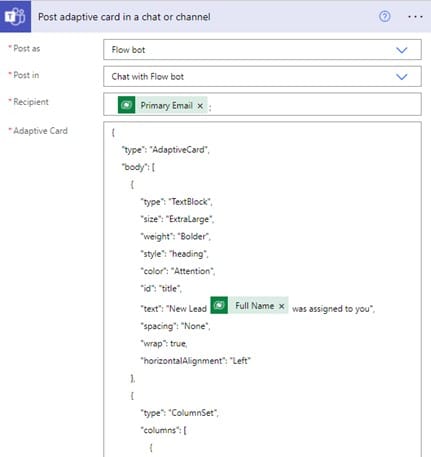The image size is (431, 457).
Task: Click the text "was assigned to you"
Action: pos(332,309)
